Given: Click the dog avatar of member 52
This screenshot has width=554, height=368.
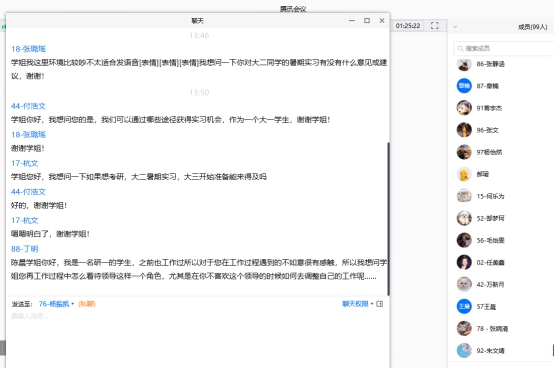Looking at the screenshot, I should [x=464, y=218].
